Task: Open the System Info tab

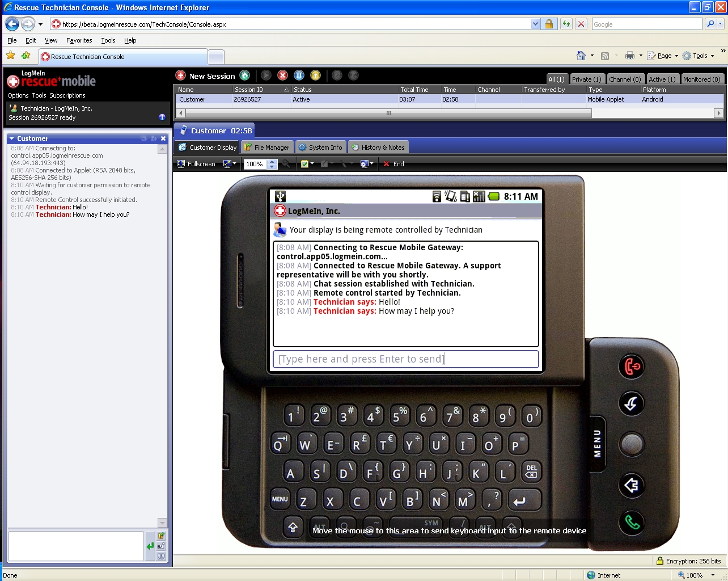Action: [320, 148]
